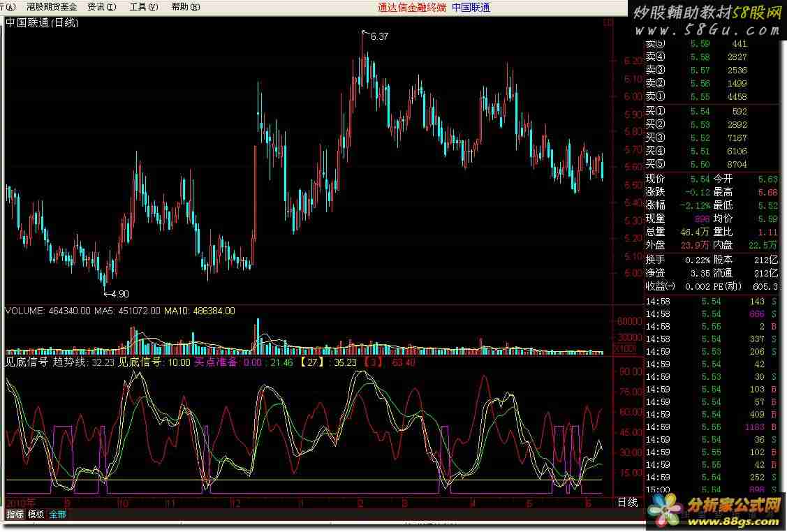This screenshot has width=787, height=532.
Task: Click the 4.90 low price marker
Action: (120, 294)
